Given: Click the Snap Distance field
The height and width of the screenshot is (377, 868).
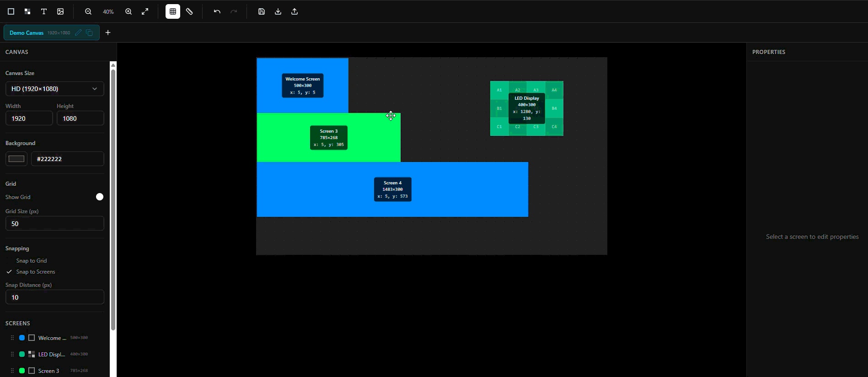Looking at the screenshot, I should click(x=55, y=297).
